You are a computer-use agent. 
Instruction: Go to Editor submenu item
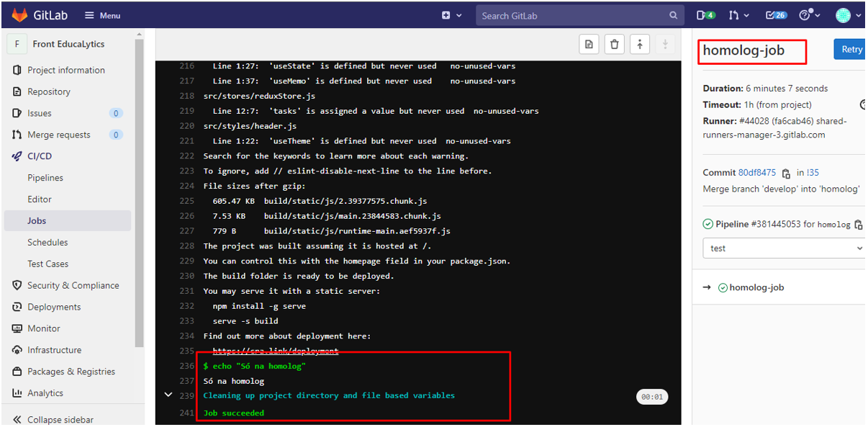pos(40,199)
